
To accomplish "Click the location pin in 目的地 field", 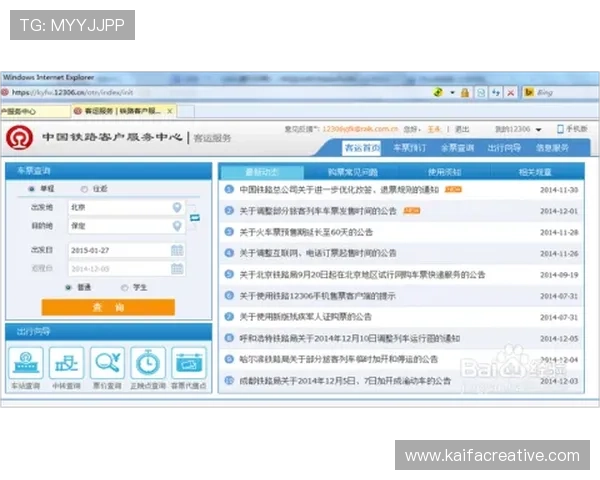I will 177,226.
